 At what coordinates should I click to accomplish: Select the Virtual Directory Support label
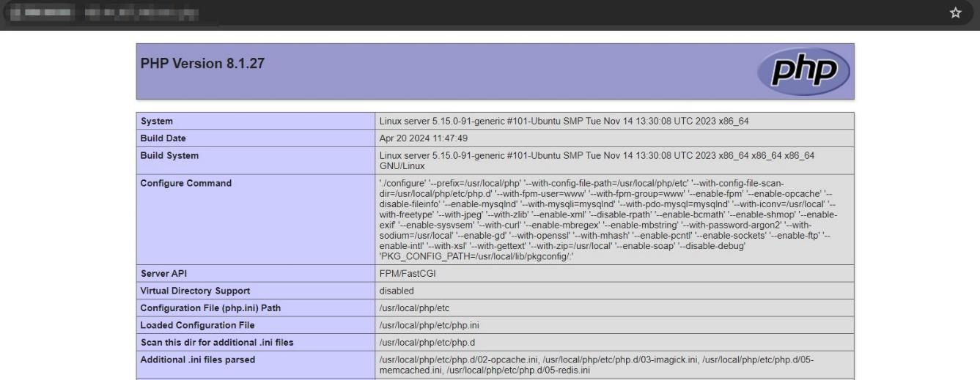pos(195,291)
